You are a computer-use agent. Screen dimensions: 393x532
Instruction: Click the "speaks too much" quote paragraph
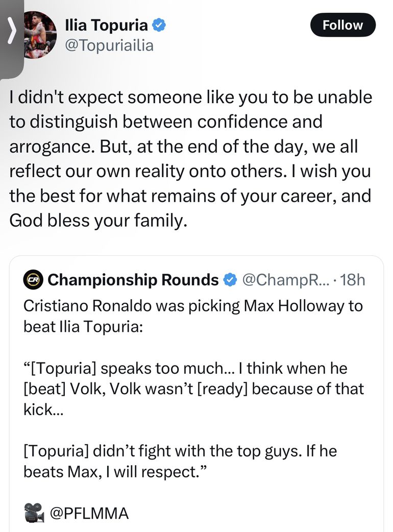tap(193, 389)
